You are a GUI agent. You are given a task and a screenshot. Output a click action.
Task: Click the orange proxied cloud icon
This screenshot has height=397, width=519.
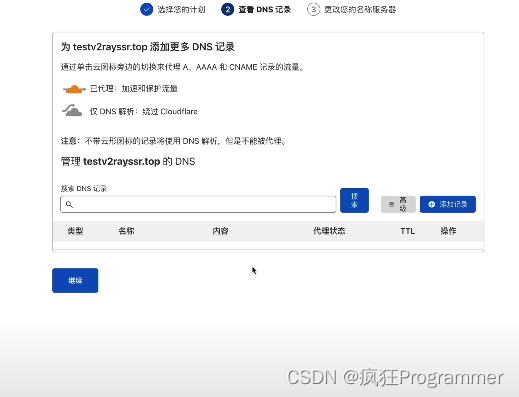coord(74,89)
